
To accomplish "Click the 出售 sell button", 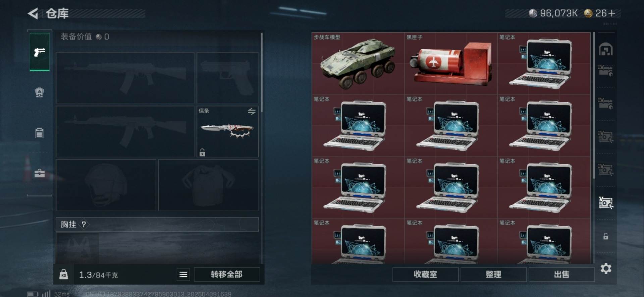I will pos(561,275).
